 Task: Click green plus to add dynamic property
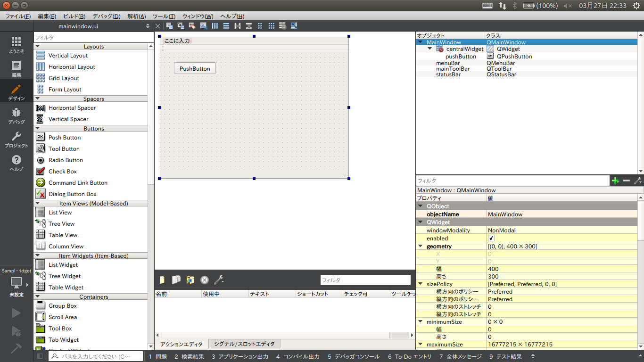[x=615, y=181]
